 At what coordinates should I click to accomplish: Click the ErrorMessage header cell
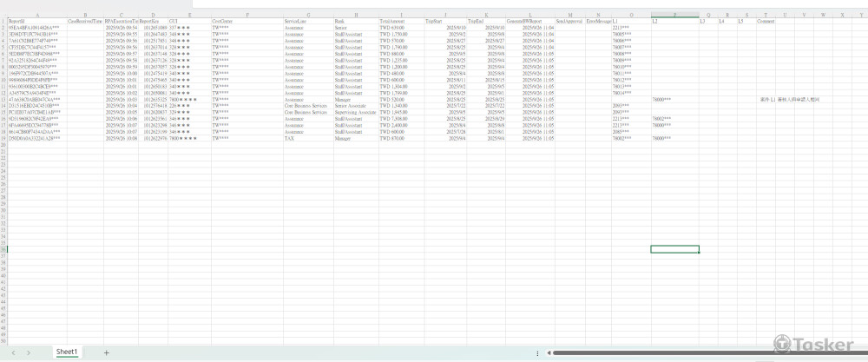pos(598,21)
